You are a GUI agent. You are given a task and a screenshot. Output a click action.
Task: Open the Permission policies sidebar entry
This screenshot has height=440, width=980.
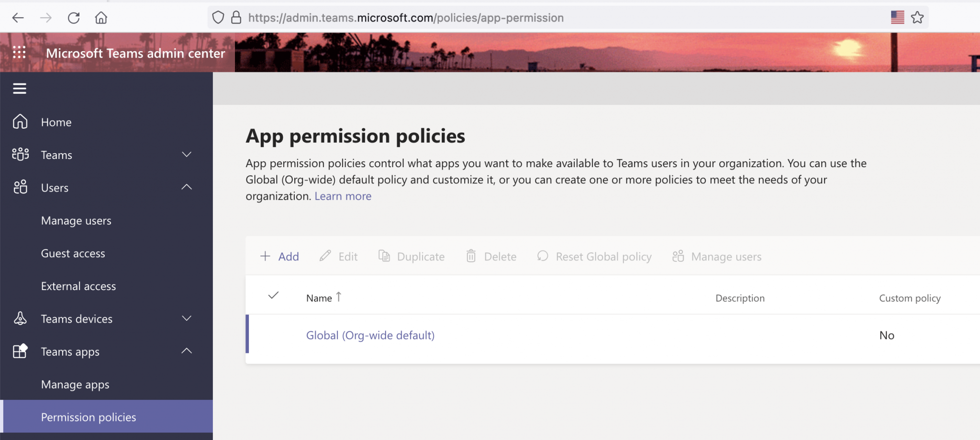click(88, 417)
